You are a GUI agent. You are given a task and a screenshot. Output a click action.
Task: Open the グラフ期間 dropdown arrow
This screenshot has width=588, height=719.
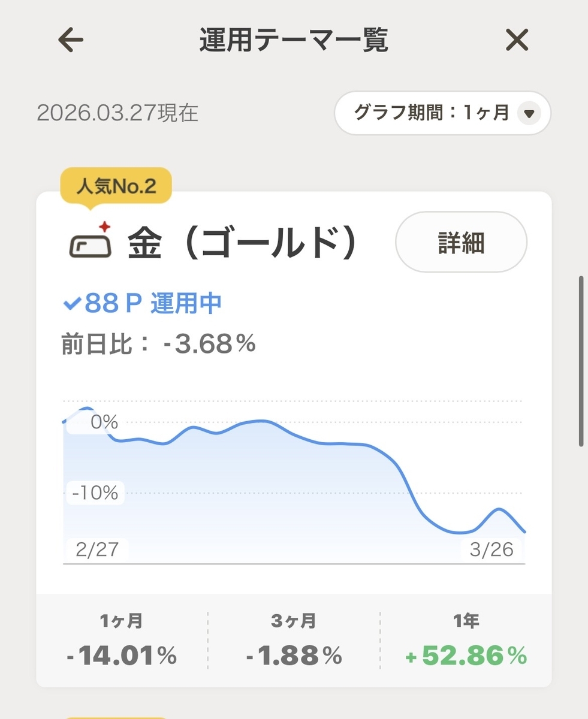tap(529, 113)
